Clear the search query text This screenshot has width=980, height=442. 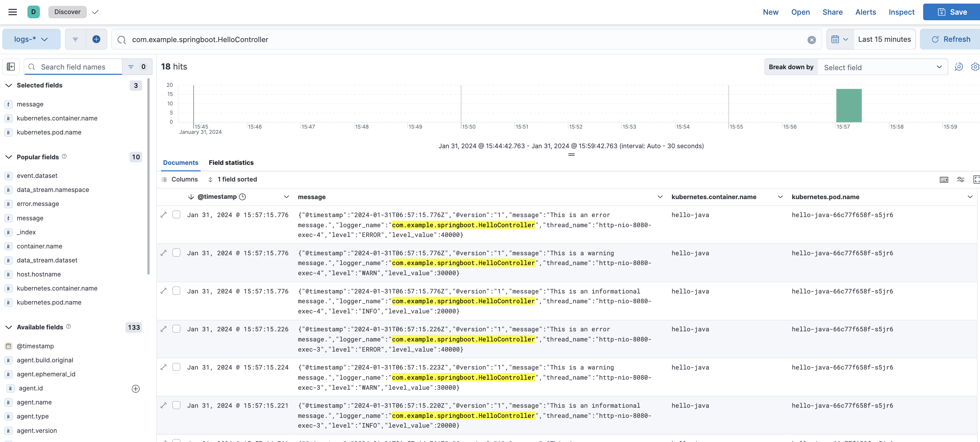[811, 40]
